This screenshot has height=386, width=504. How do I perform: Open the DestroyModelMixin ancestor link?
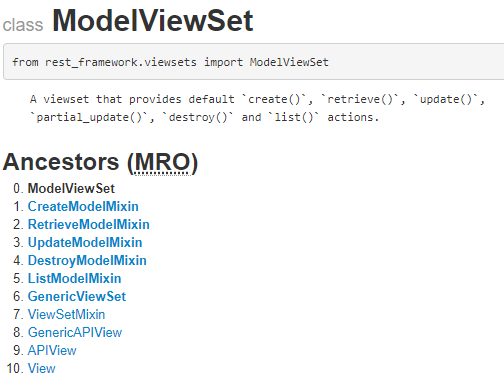coord(87,260)
